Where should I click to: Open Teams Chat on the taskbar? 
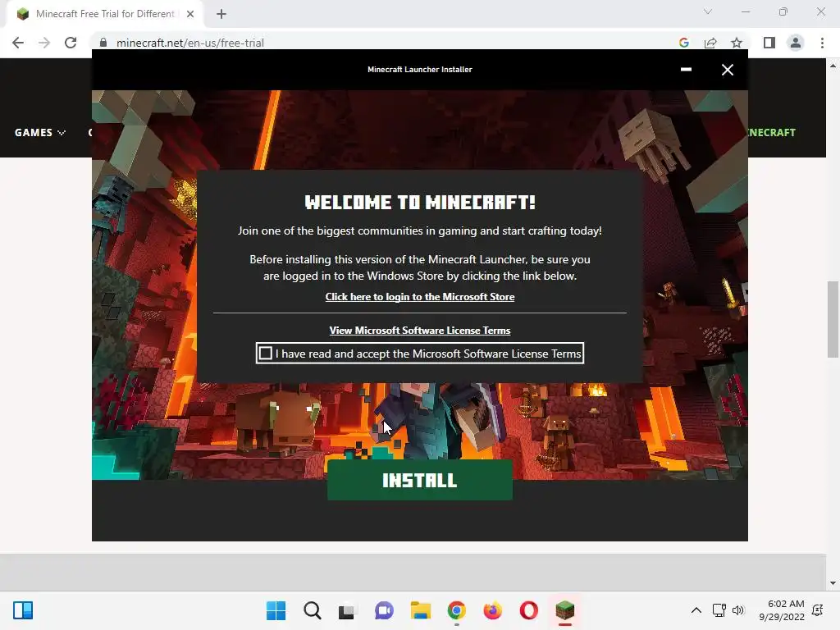(384, 610)
